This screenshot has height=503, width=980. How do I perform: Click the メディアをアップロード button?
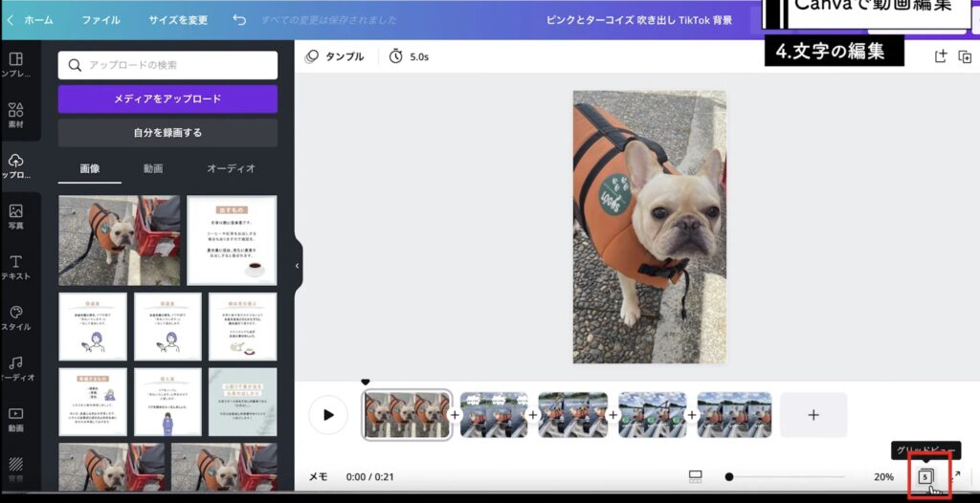(x=167, y=98)
